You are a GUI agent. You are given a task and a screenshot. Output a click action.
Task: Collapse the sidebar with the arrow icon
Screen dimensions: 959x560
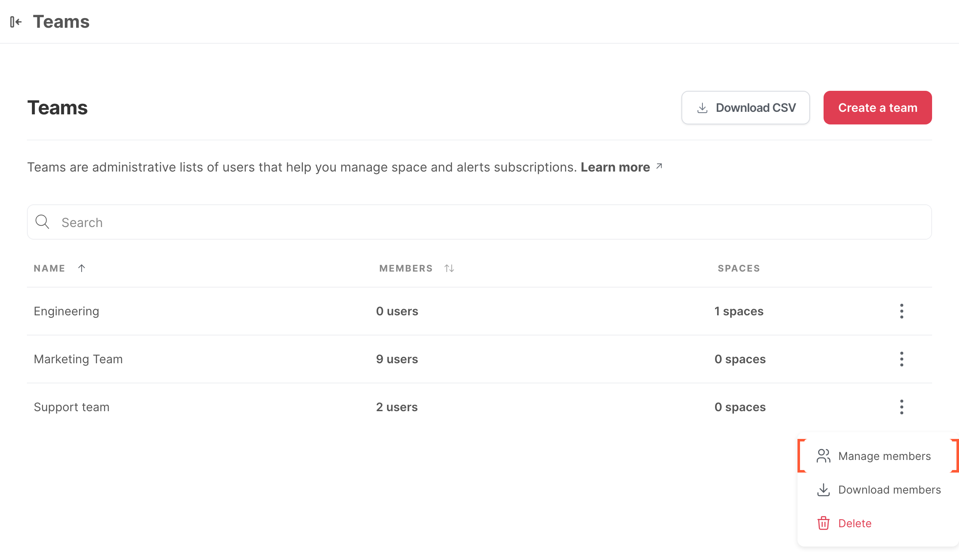pos(16,22)
